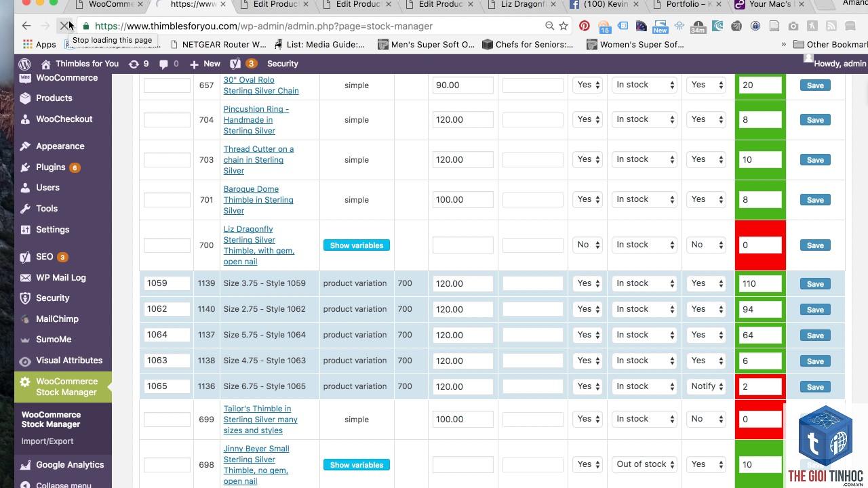Image resolution: width=868 pixels, height=488 pixels.
Task: Open the first No dropdown for Liz Dragonfly Thimble
Action: point(587,245)
